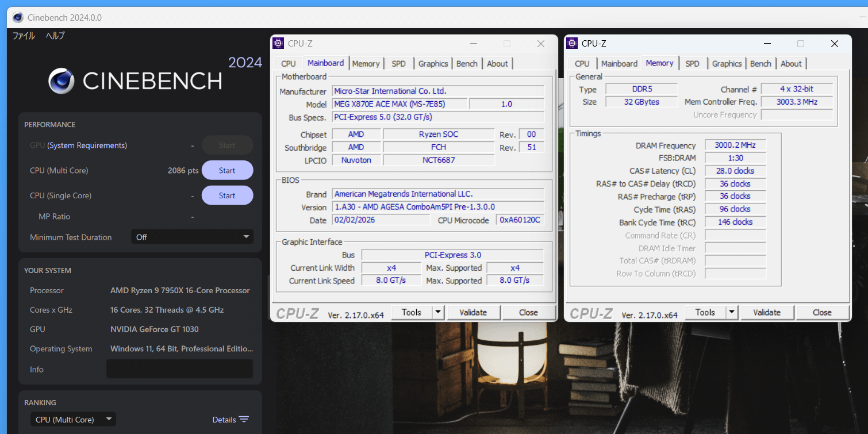Expand the Minimum Test Duration dropdown
868x434 pixels.
pyautogui.click(x=192, y=237)
